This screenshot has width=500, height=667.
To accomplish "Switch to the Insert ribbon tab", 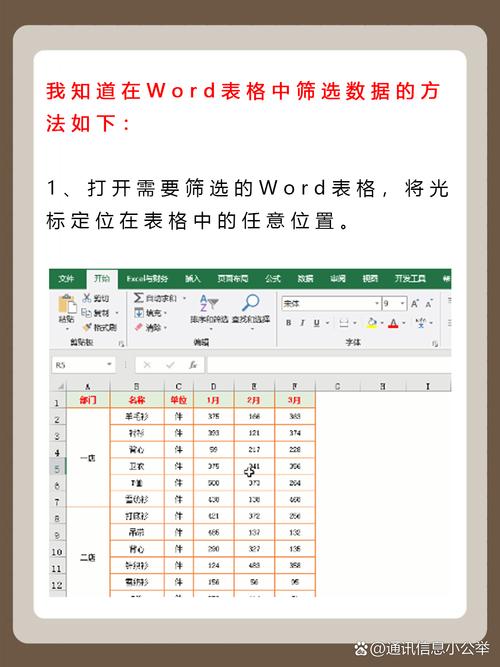I will (x=192, y=279).
